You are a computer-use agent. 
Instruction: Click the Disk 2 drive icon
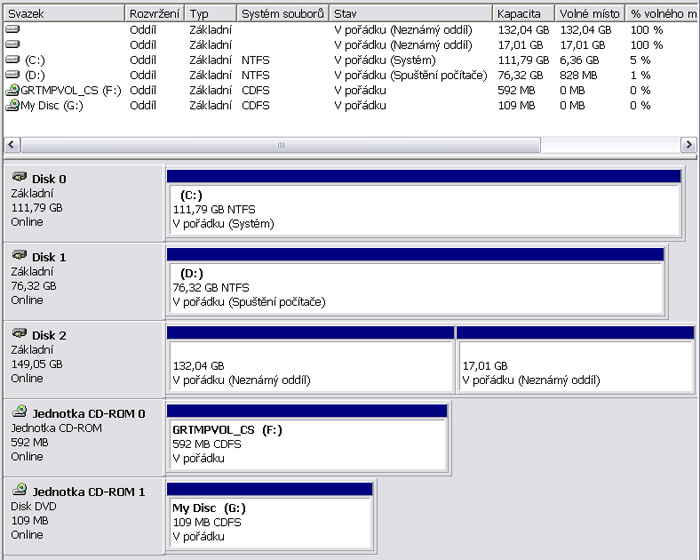[19, 334]
